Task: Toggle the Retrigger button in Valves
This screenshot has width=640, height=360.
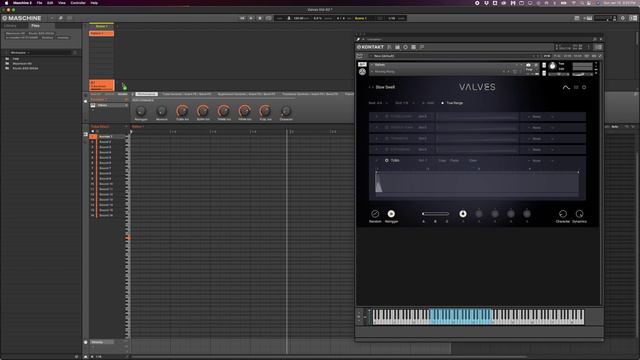Action: 391,213
